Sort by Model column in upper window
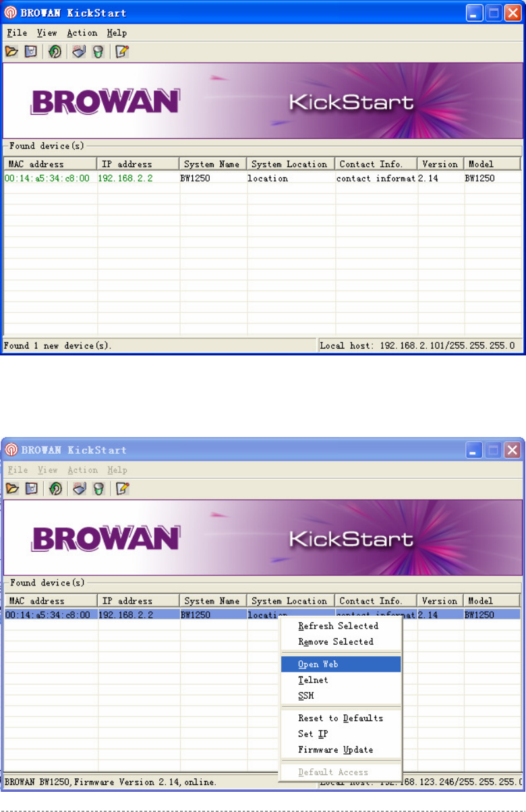526x812 pixels. pos(492,164)
